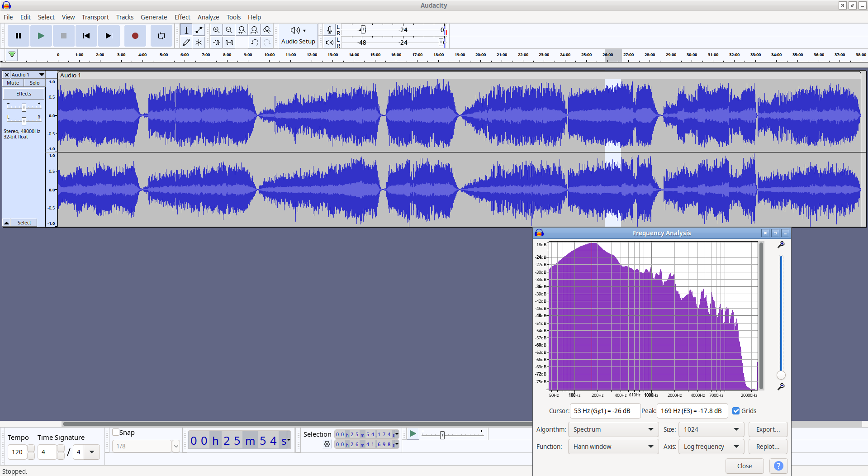Open Audio Setup dropdown
868x476 pixels.
298,36
